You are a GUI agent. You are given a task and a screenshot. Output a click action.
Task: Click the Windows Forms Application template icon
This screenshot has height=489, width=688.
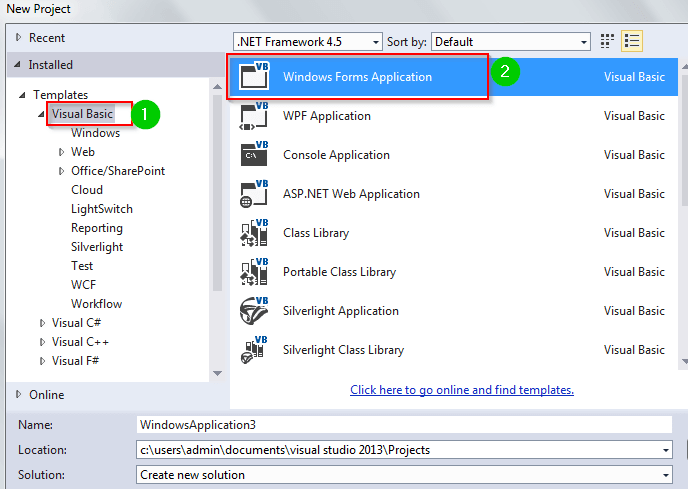[x=254, y=77]
